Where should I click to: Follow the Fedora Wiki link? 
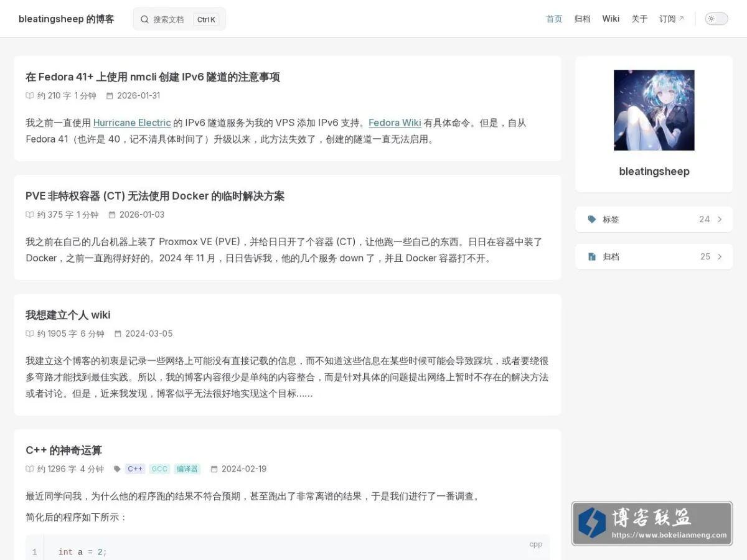[395, 123]
